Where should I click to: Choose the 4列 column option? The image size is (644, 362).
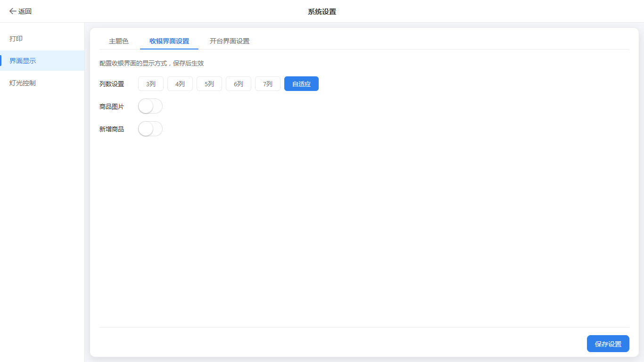180,84
